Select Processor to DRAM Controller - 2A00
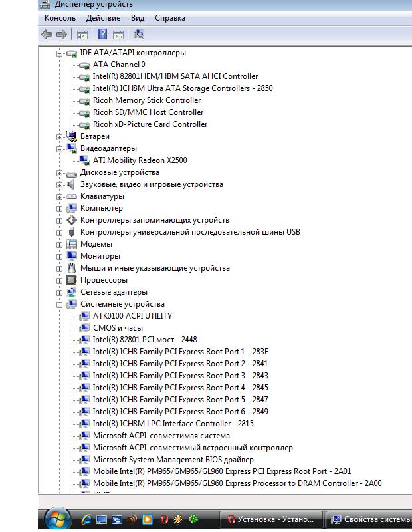Image resolution: width=412 pixels, height=532 pixels. pyautogui.click(x=237, y=483)
